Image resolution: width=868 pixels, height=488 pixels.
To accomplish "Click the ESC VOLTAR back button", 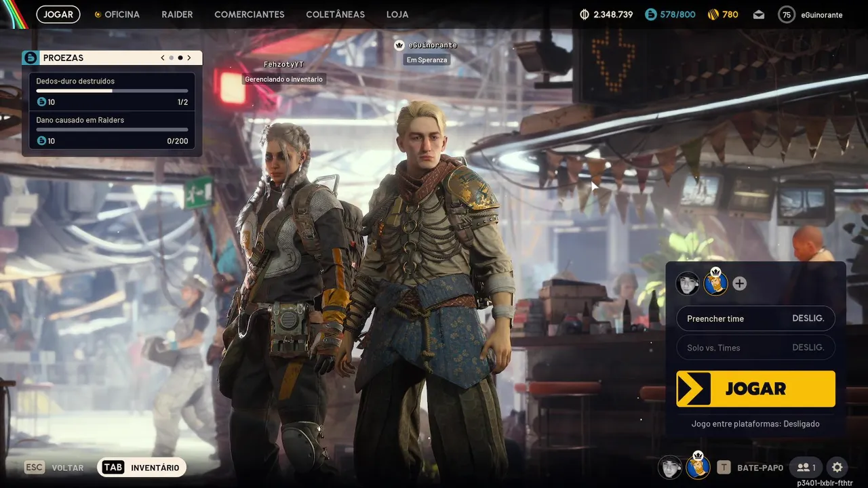I will (54, 468).
